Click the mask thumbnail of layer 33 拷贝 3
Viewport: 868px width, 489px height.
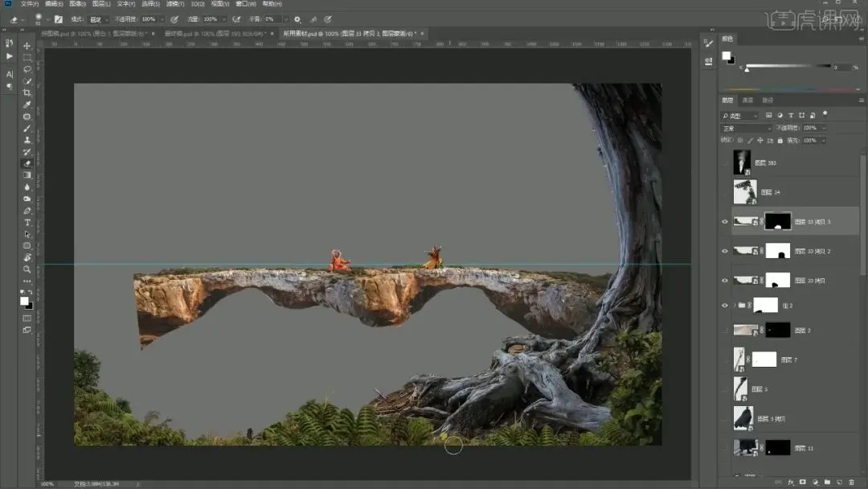(x=777, y=222)
